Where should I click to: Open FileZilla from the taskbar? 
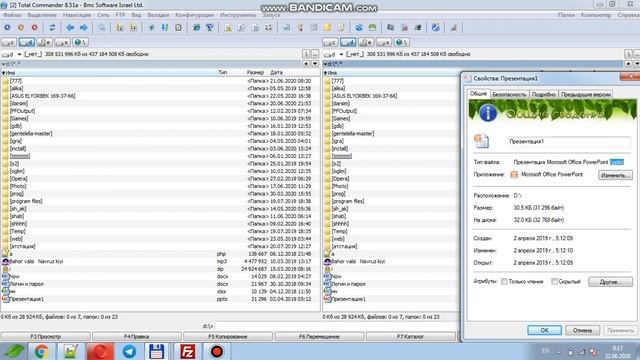(188, 351)
